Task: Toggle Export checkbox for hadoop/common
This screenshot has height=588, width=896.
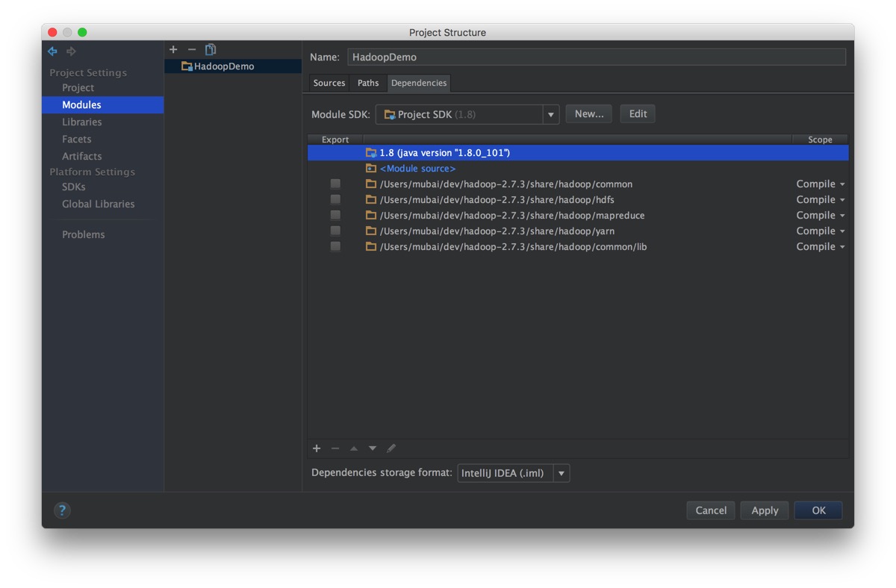Action: 335,184
